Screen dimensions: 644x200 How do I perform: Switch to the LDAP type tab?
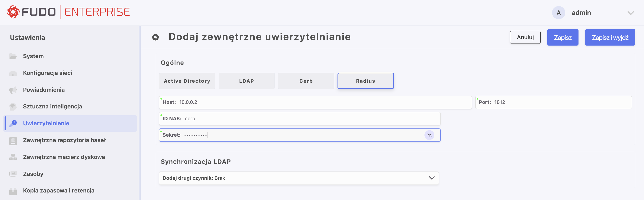pyautogui.click(x=246, y=81)
